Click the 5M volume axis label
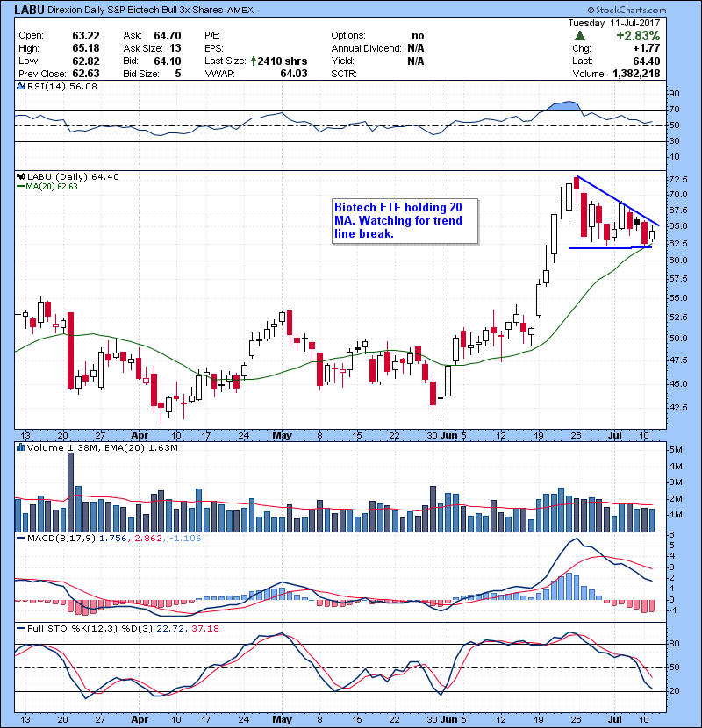Viewport: 702px width, 728px height. (x=676, y=449)
